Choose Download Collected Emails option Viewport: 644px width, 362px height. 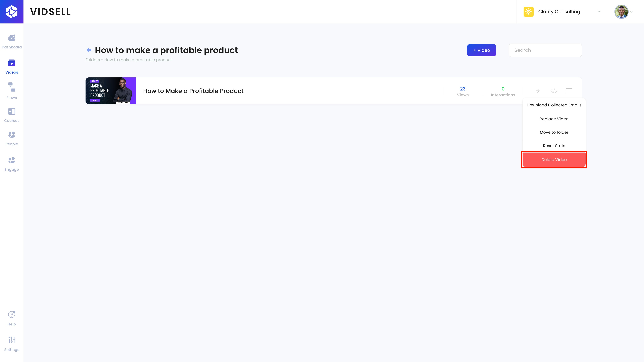pyautogui.click(x=554, y=105)
